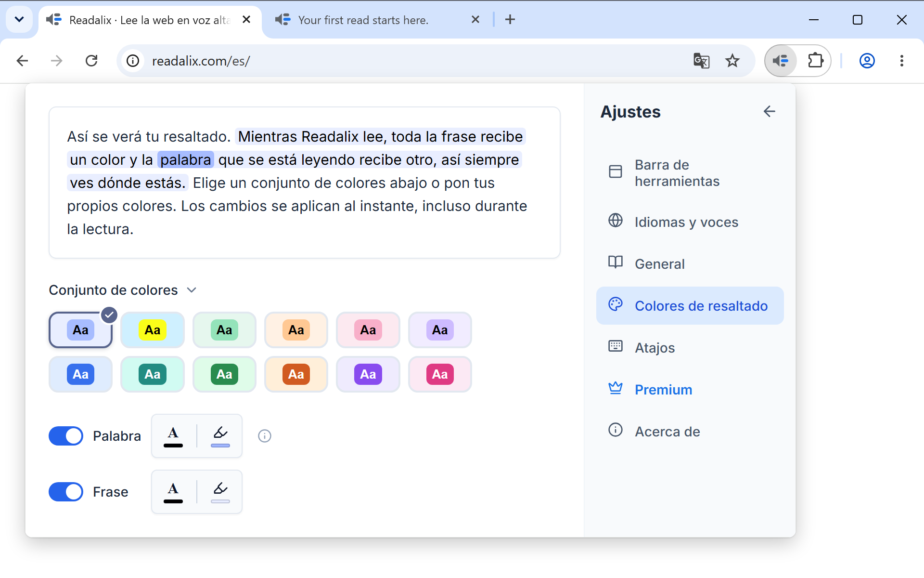This screenshot has width=924, height=578.
Task: Select the bold purple color set
Action: pos(368,374)
